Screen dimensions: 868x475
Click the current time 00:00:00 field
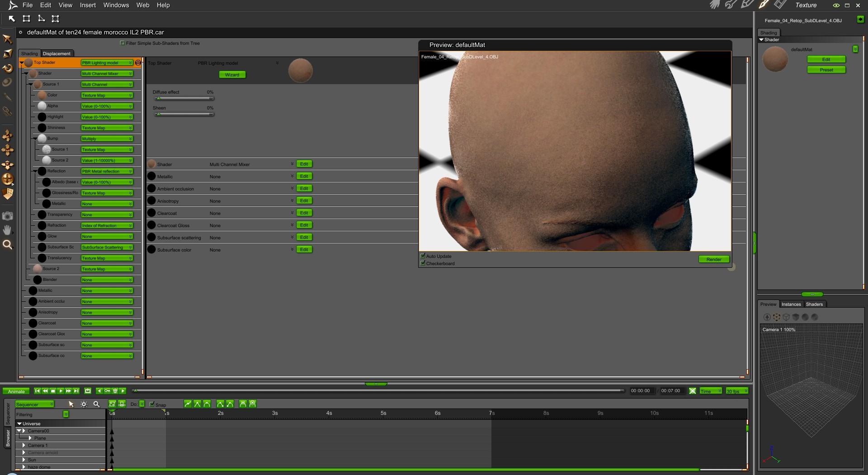[x=641, y=391]
